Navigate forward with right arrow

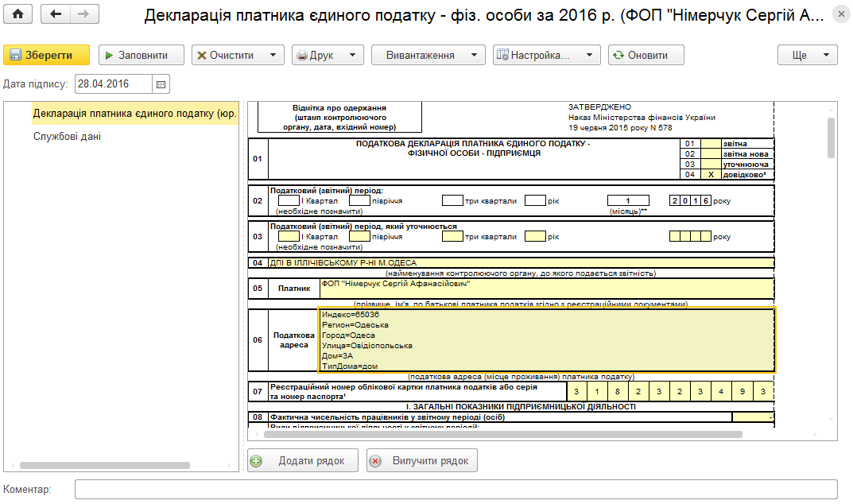coord(83,14)
